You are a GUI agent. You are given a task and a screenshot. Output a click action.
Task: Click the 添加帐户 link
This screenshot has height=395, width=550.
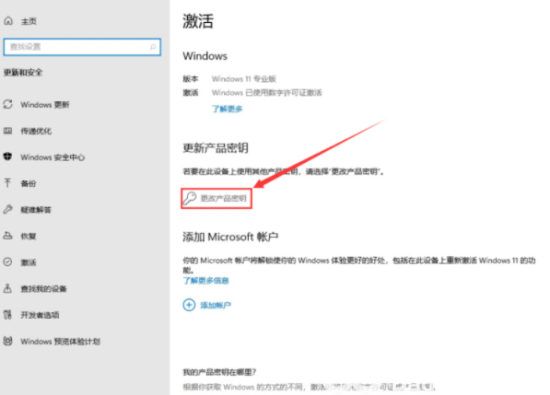(215, 305)
